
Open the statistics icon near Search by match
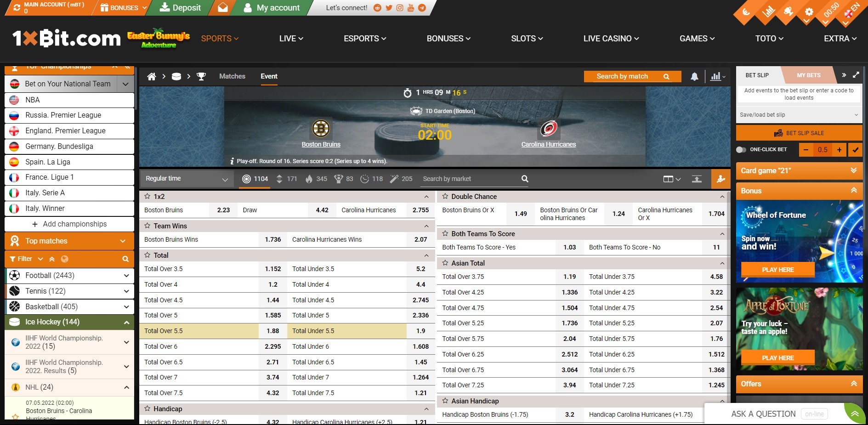click(x=715, y=76)
